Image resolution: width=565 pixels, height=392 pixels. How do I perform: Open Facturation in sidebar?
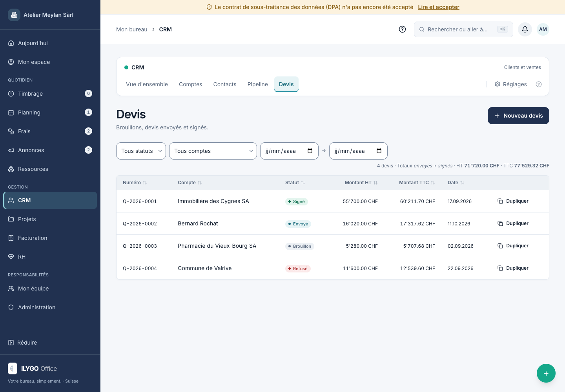(x=50, y=238)
